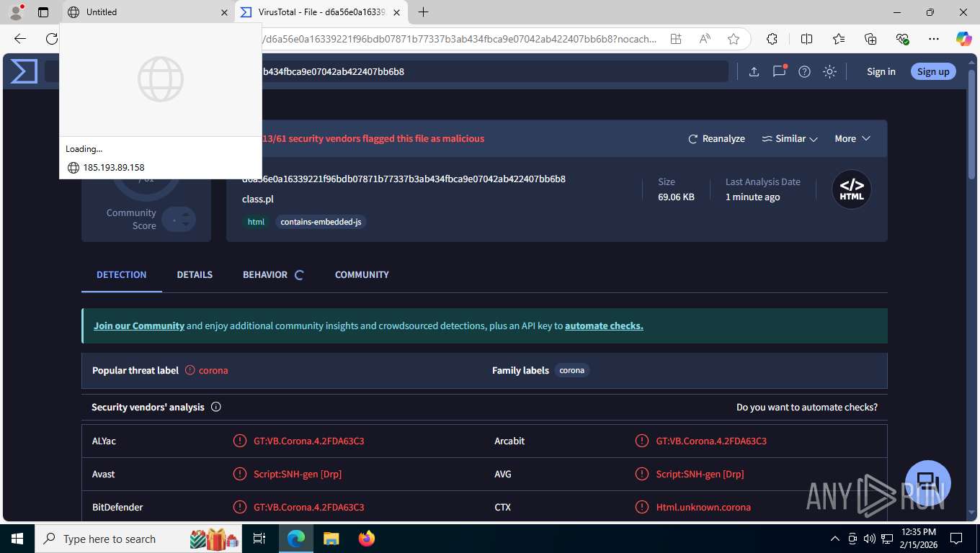Screen dimensions: 980x553
Task: Launch Copilot from the Edge toolbar
Action: point(963,39)
